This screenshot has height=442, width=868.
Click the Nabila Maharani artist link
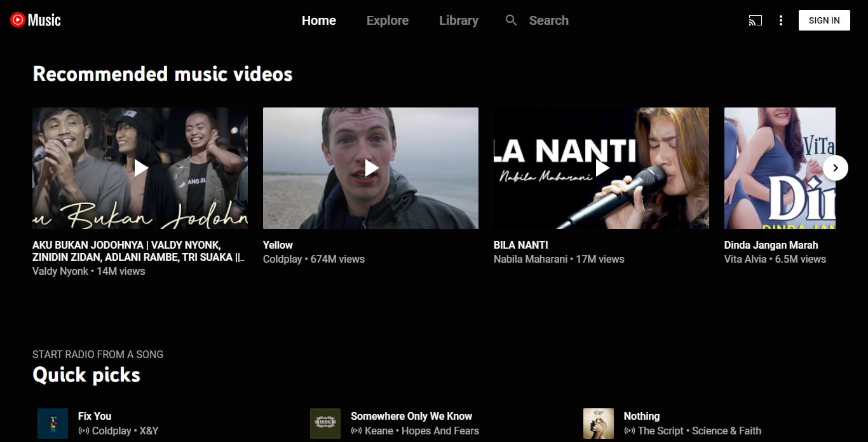click(x=531, y=259)
